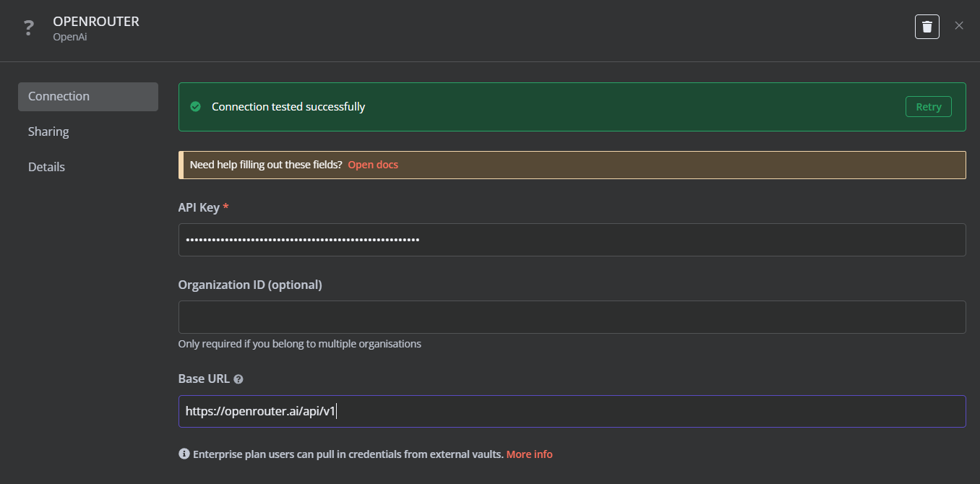Focus the API Key field
980x484 pixels.
tap(572, 240)
